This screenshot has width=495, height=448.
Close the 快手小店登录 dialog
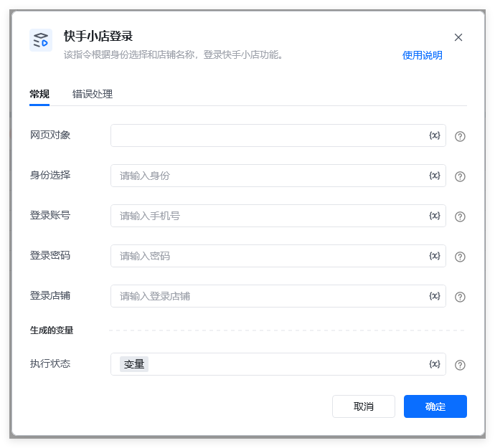(x=458, y=37)
